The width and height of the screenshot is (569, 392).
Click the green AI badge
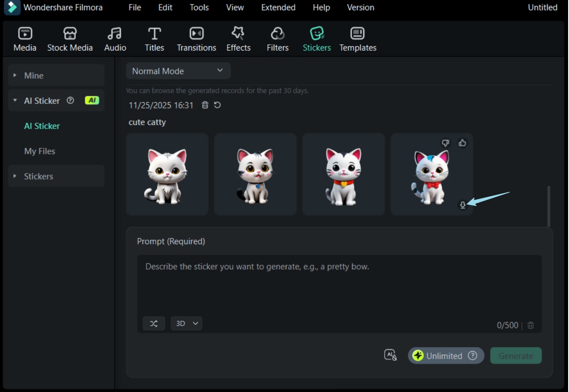[92, 100]
